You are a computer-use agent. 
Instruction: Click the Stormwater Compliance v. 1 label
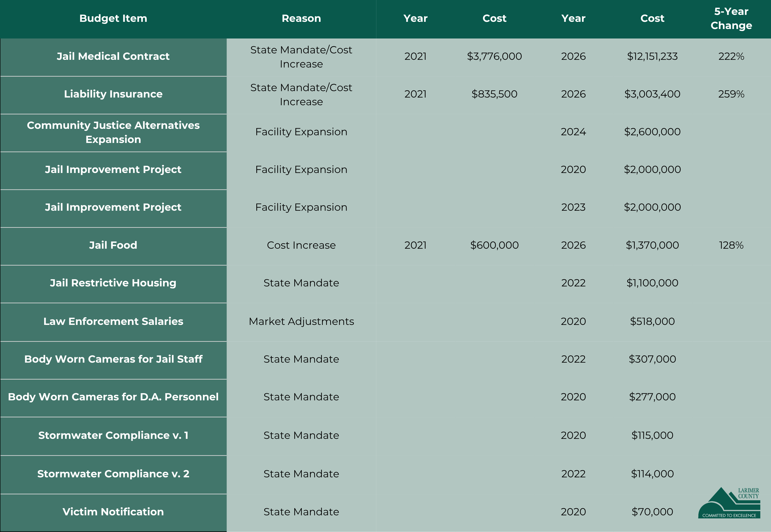tap(113, 435)
